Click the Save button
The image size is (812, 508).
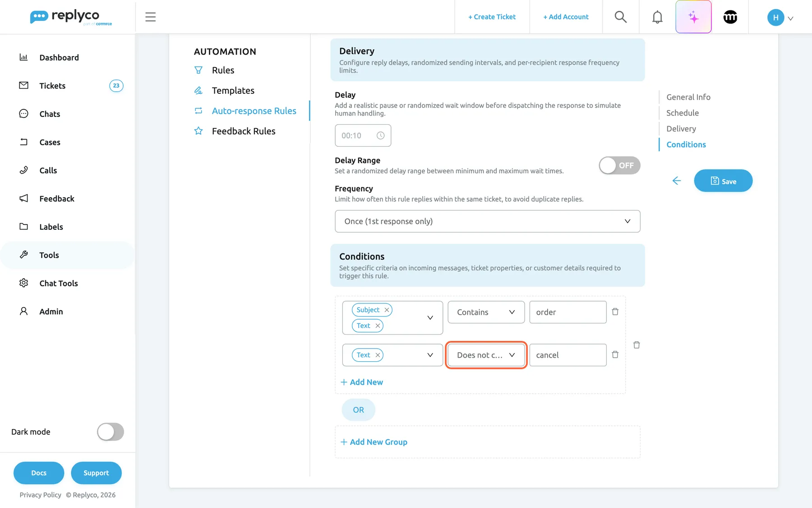723,181
